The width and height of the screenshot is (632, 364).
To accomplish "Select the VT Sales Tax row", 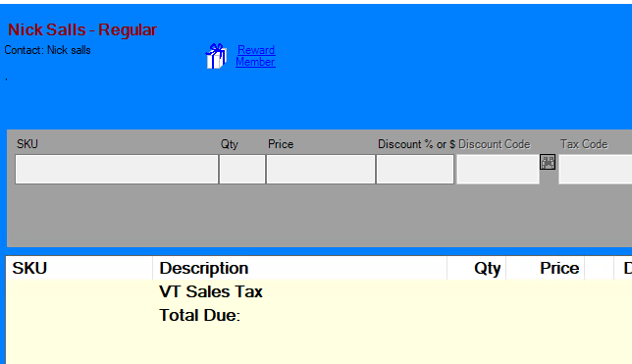I will 318,291.
